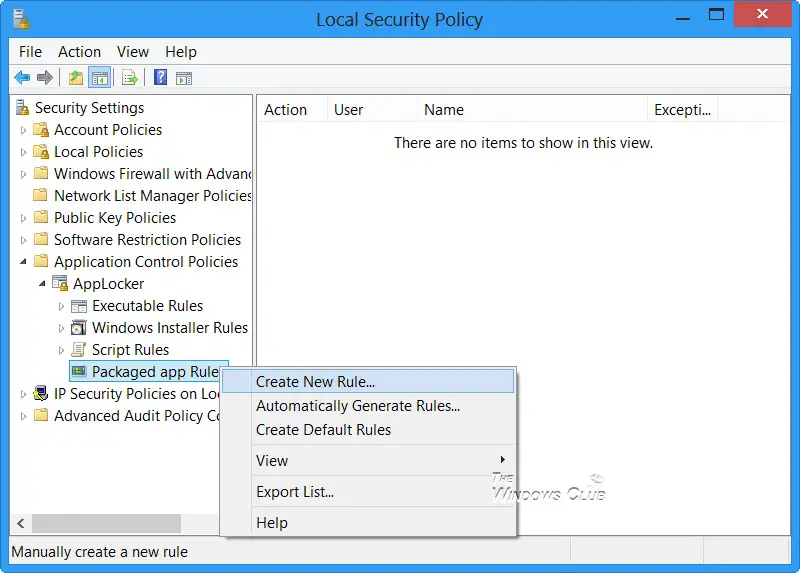Expand the Public Key Policies arrow
Image resolution: width=800 pixels, height=573 pixels.
(x=23, y=218)
